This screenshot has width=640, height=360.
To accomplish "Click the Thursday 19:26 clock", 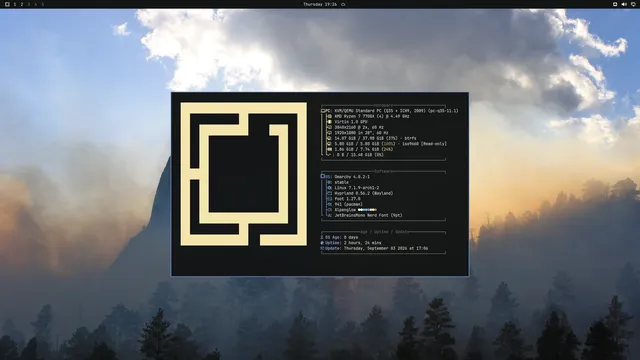I will coord(320,4).
